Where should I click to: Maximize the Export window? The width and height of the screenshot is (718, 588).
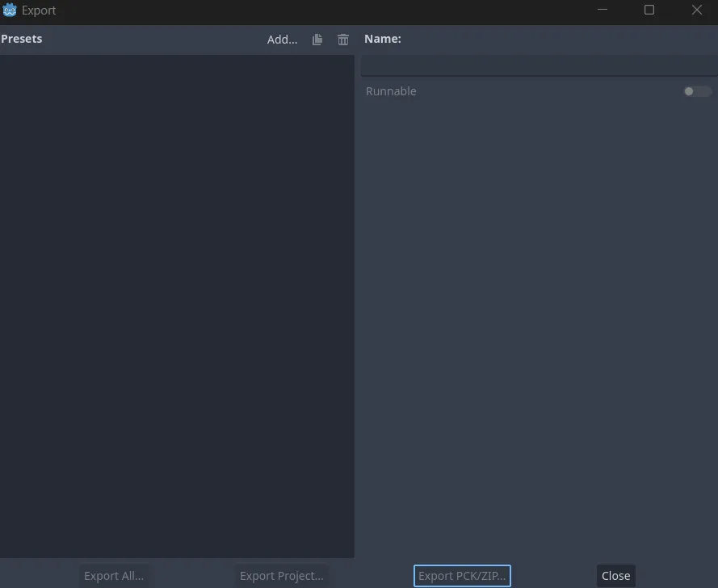(x=649, y=10)
